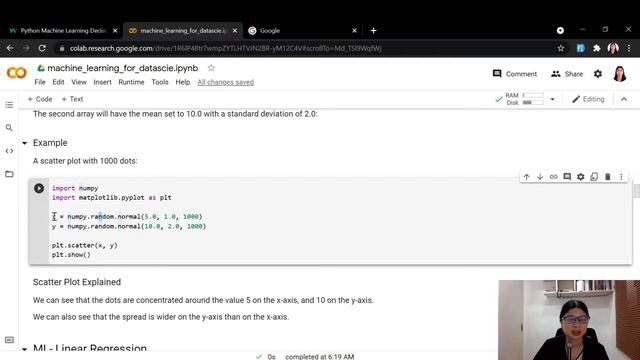The height and width of the screenshot is (360, 640).
Task: Add a new Text cell
Action: [x=72, y=99]
